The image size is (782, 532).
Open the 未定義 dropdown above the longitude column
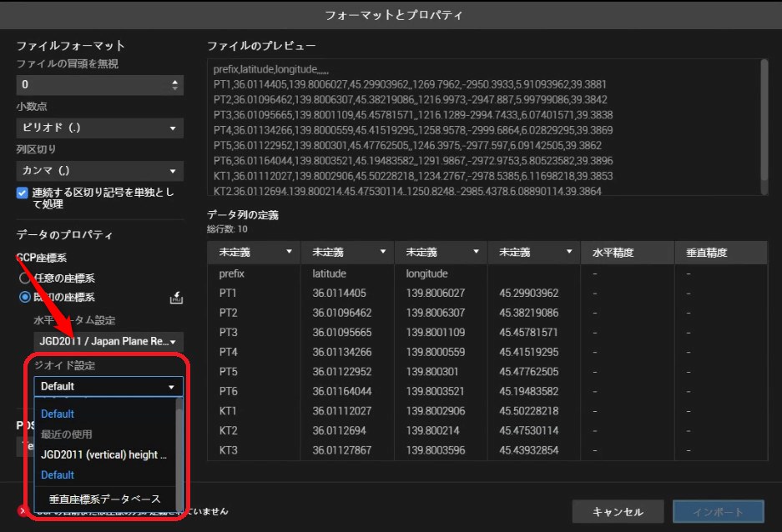440,252
